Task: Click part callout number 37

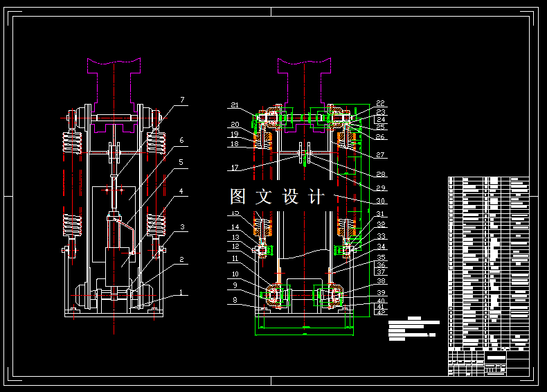Action: [x=381, y=272]
